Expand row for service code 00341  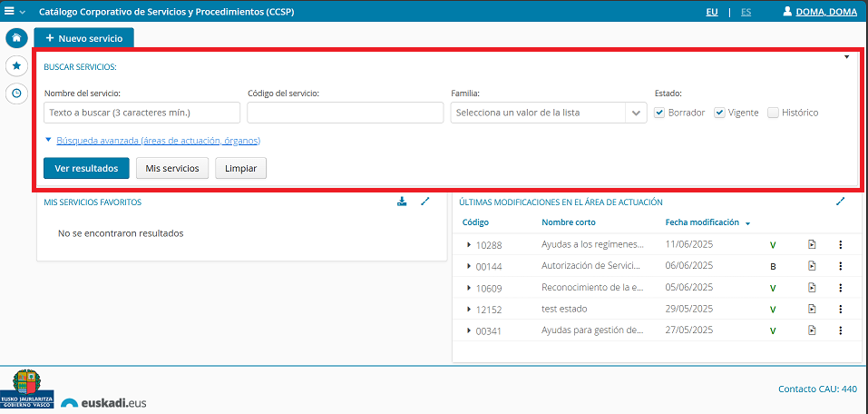tap(469, 330)
